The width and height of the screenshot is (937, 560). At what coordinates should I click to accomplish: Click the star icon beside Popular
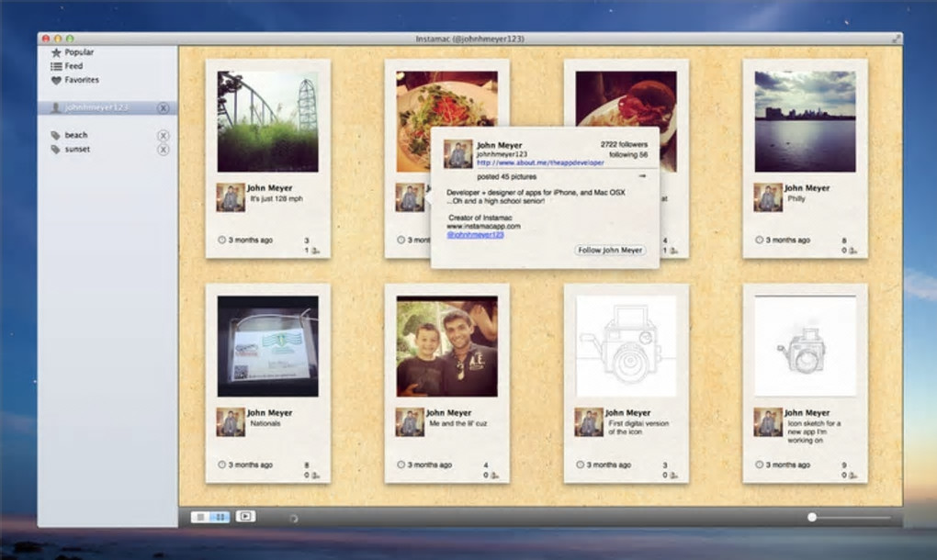tap(56, 52)
